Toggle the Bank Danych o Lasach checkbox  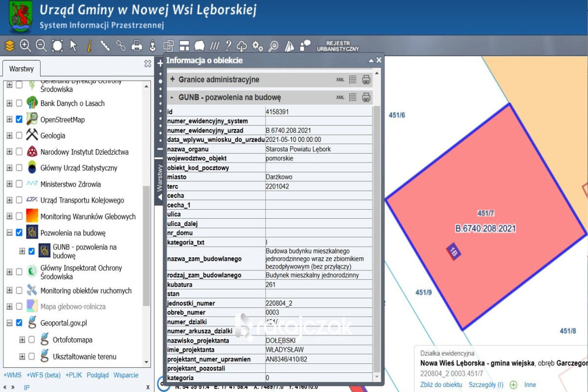pyautogui.click(x=19, y=103)
